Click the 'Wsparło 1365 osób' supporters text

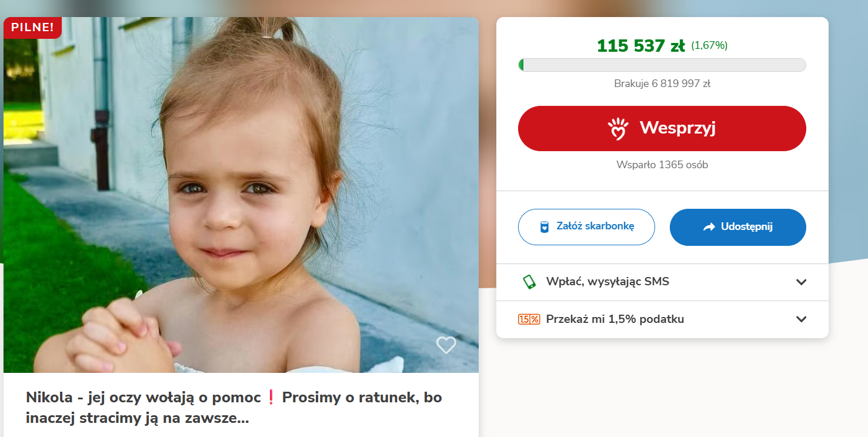pos(662,165)
